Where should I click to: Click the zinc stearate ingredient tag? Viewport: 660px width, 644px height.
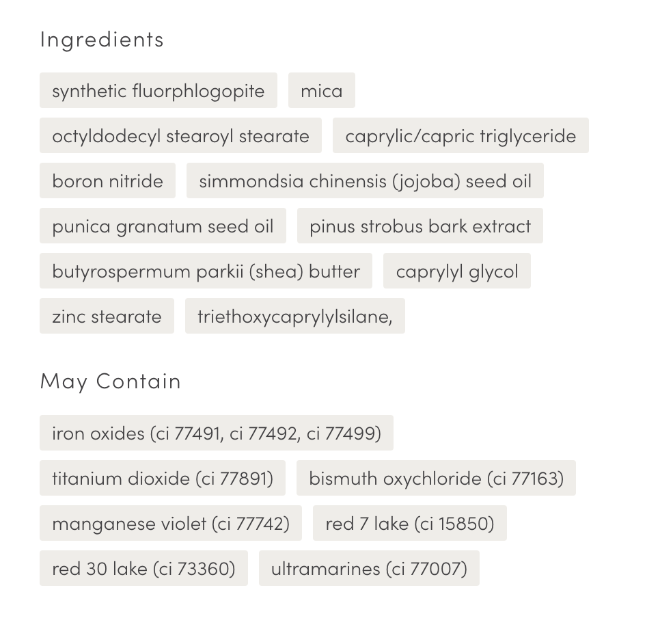(107, 316)
